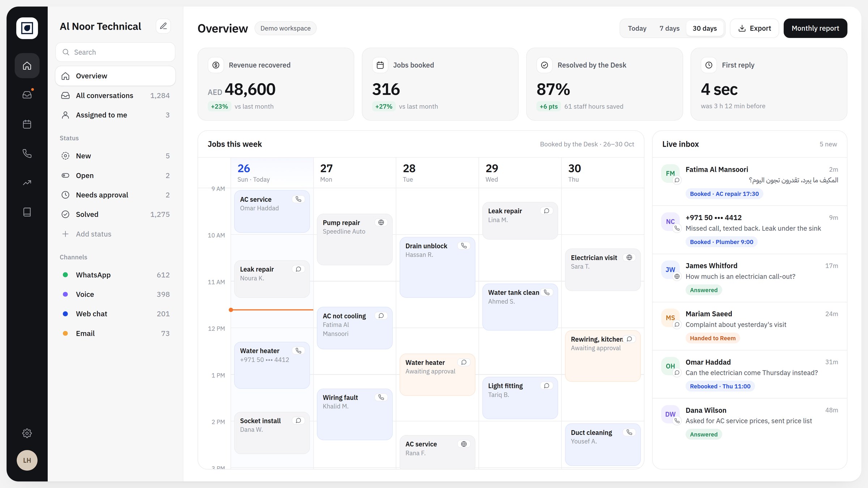Click the LH user avatar
Screen dimensions: 868x488
pyautogui.click(x=27, y=460)
